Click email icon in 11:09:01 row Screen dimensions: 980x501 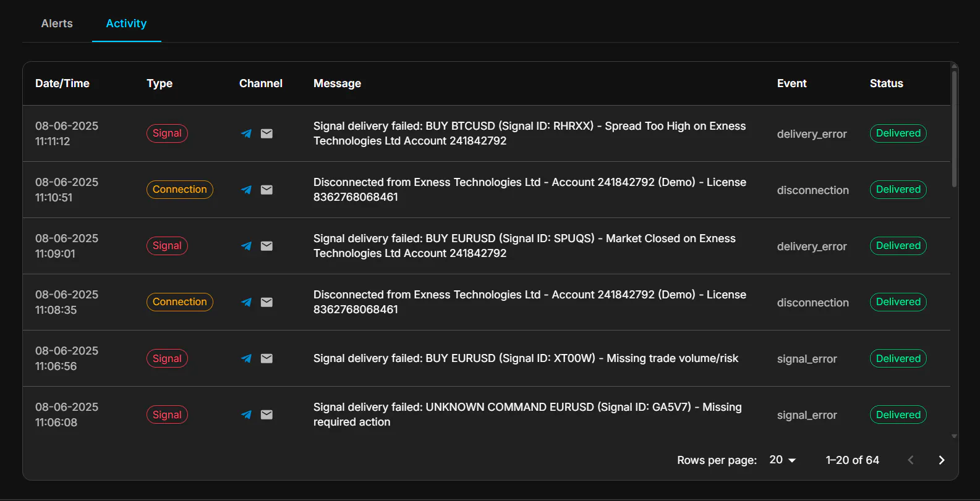click(266, 246)
